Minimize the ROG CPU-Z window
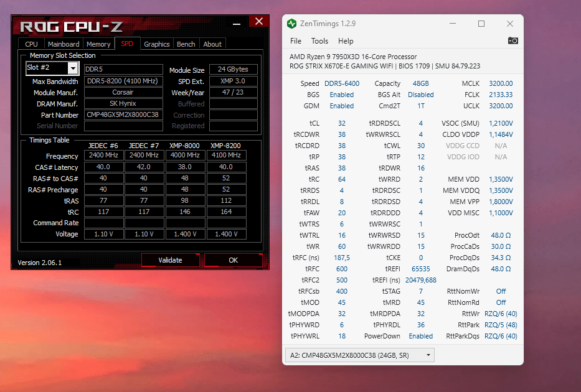 (237, 24)
